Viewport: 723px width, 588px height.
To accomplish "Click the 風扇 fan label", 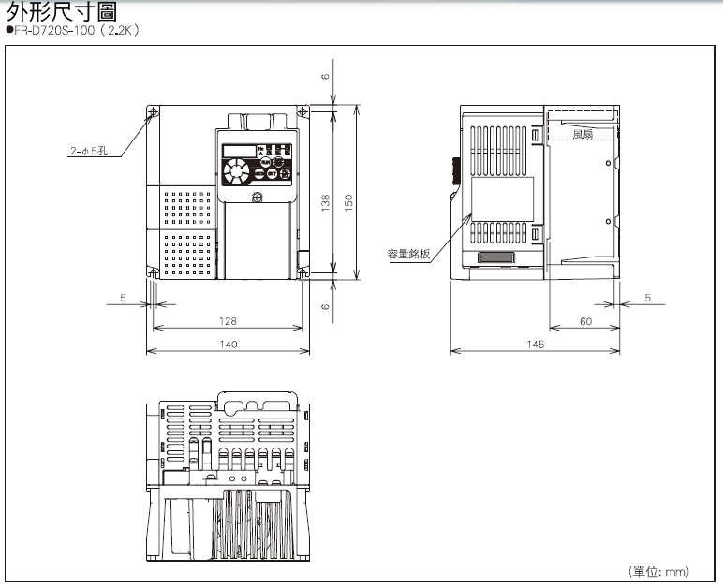I will [583, 134].
